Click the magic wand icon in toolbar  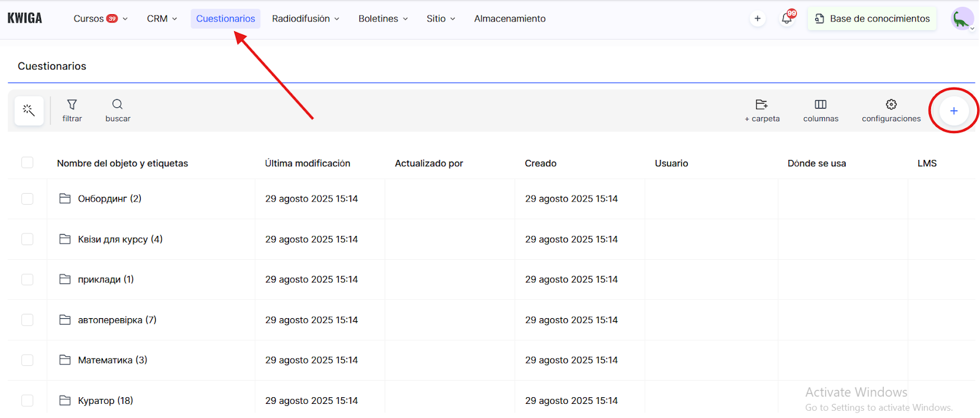point(29,110)
